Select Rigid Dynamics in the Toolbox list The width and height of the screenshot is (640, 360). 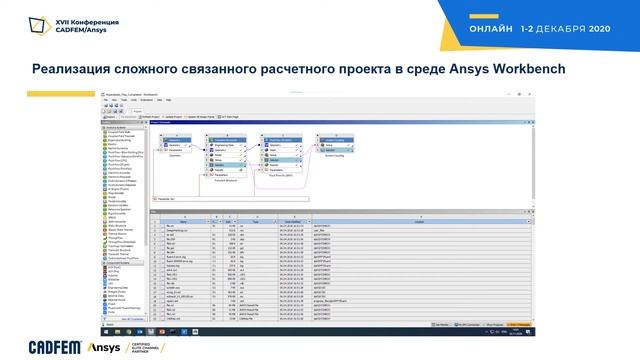pyautogui.click(x=117, y=213)
